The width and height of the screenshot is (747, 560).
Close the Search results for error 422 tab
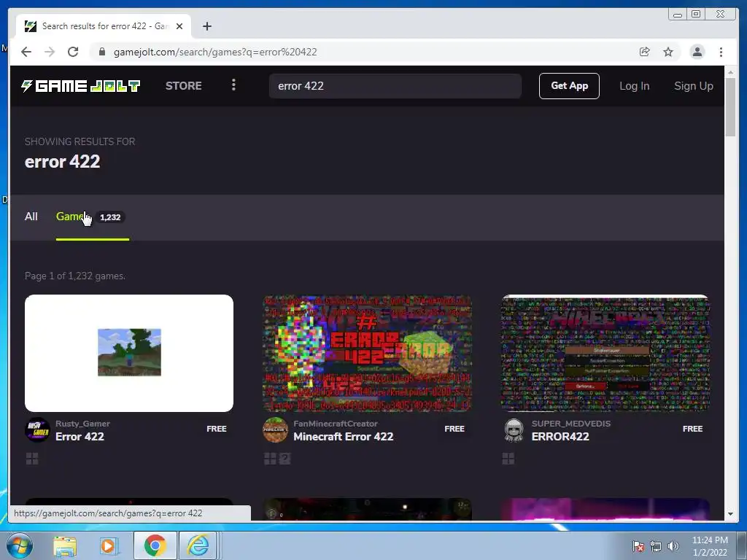point(179,26)
